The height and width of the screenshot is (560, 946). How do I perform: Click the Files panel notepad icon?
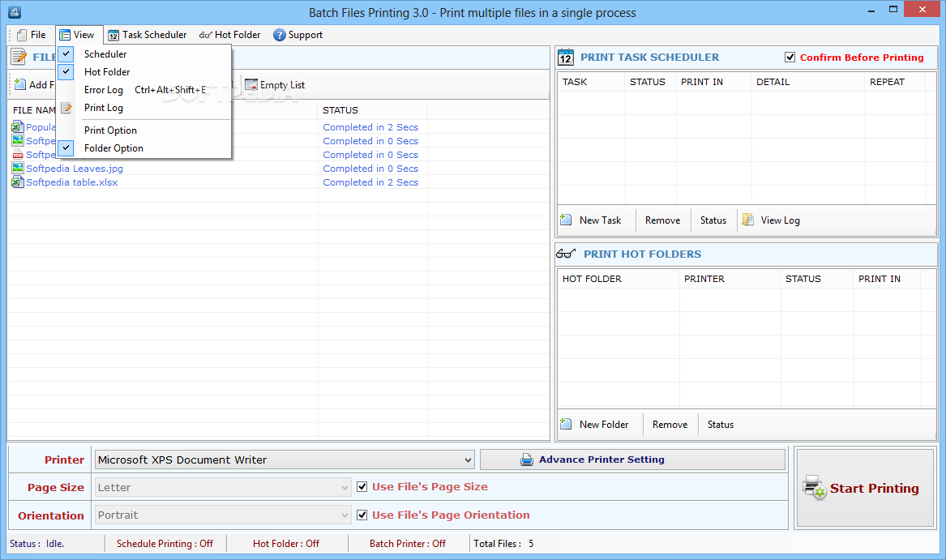point(19,57)
